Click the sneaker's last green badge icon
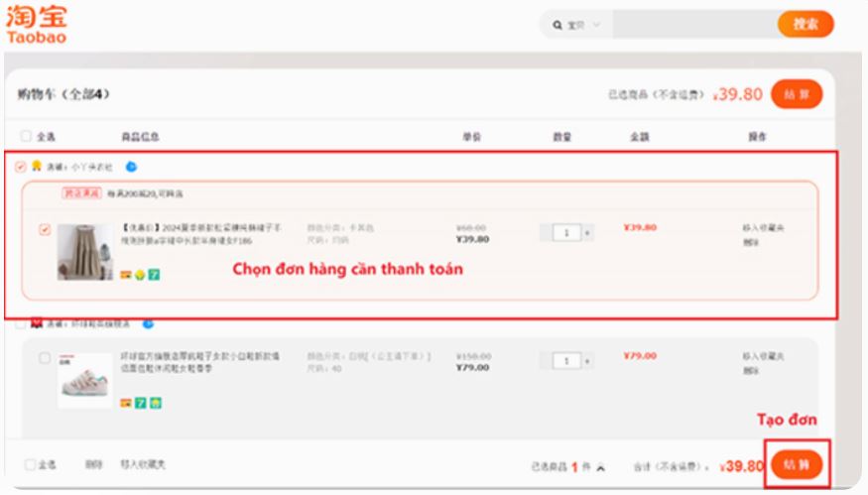 pos(156,403)
